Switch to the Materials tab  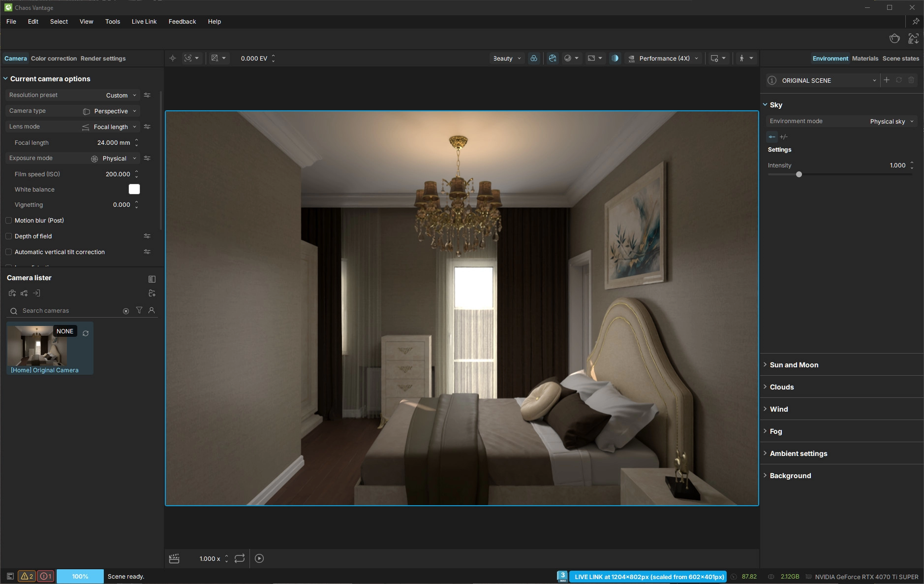[865, 58]
